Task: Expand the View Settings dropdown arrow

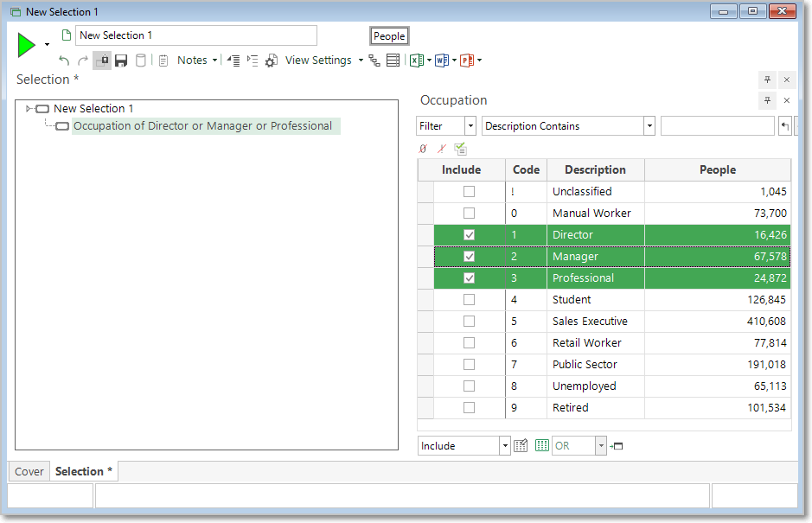Action: [x=361, y=61]
